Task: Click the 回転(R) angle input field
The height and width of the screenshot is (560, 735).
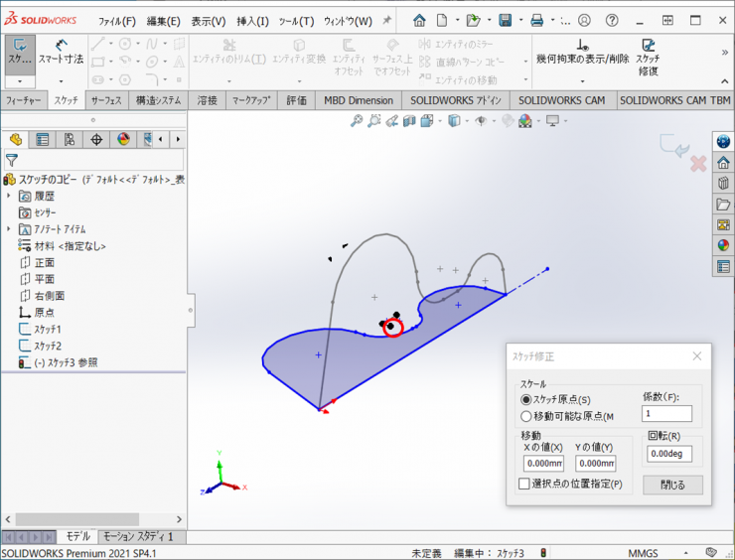Action: coord(669,454)
